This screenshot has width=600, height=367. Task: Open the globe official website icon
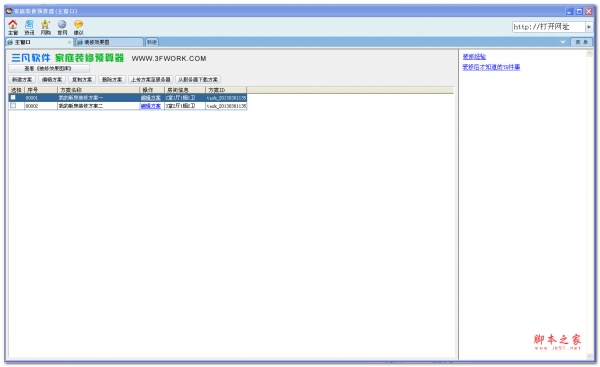62,25
